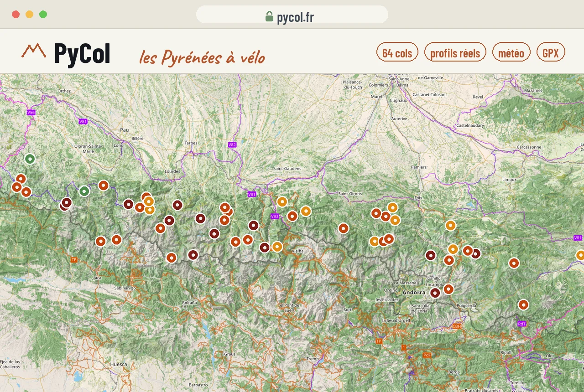
Task: Click the 'Lourdes' city label
Action: (172, 171)
